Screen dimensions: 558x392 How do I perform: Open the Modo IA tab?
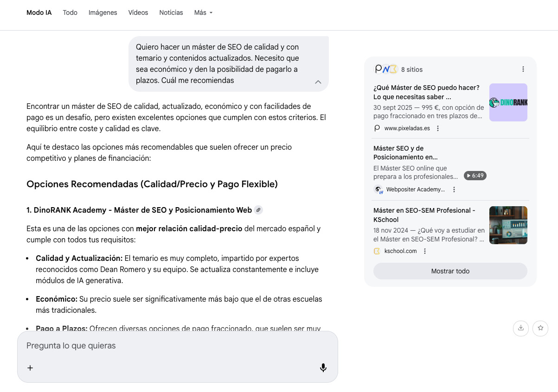39,13
